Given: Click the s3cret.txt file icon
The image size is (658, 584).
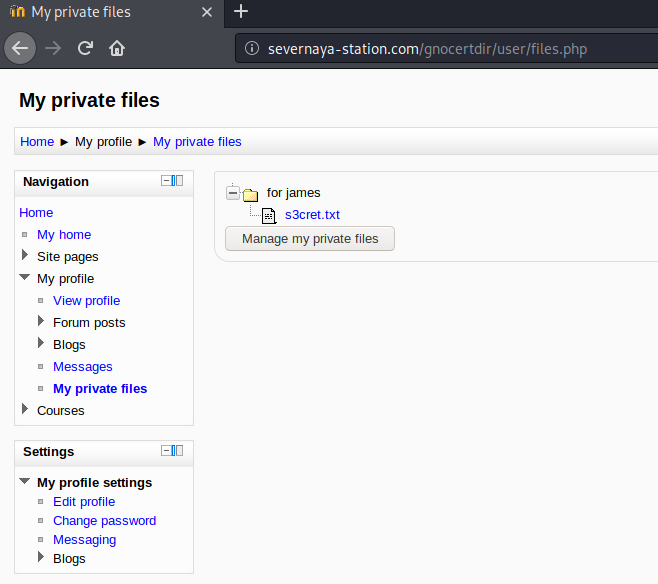Looking at the screenshot, I should point(268,215).
